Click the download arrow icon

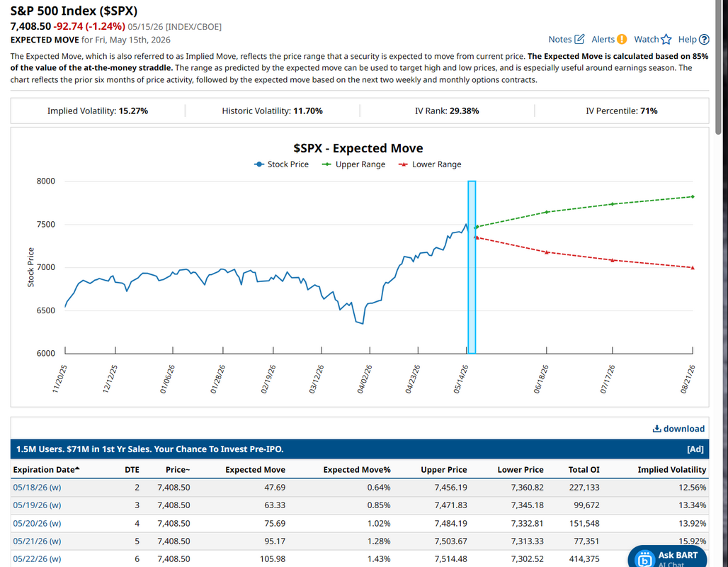(656, 429)
